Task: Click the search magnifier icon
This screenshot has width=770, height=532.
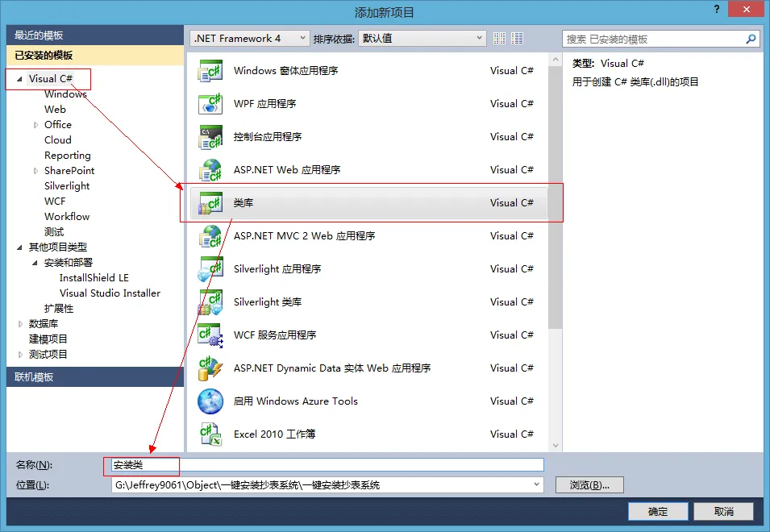Action: coord(751,39)
